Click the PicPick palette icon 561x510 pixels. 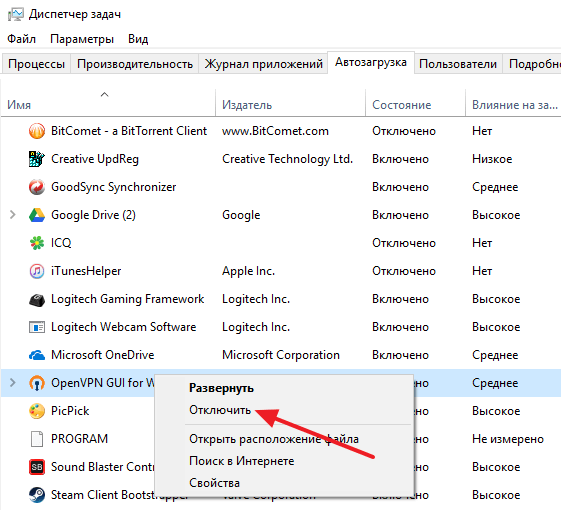(x=37, y=411)
